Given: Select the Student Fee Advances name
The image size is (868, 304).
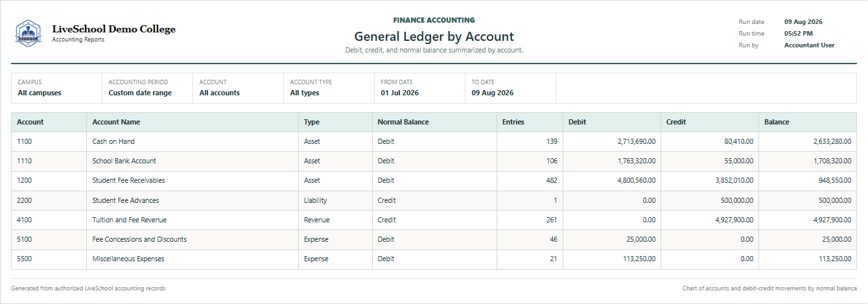Looking at the screenshot, I should pos(126,200).
